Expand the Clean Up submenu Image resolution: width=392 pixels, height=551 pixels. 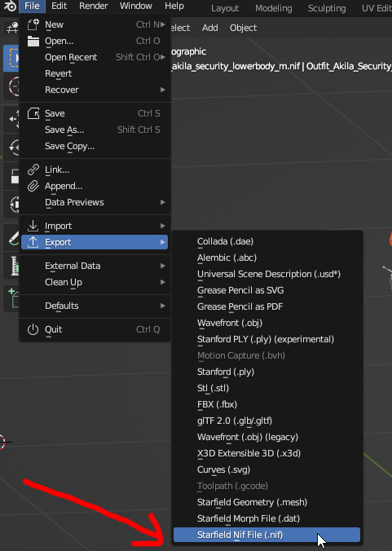click(x=95, y=282)
